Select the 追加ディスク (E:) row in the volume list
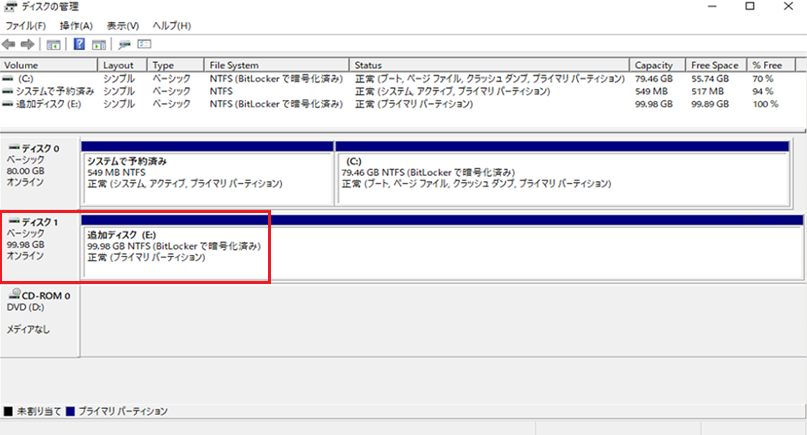 [48, 103]
